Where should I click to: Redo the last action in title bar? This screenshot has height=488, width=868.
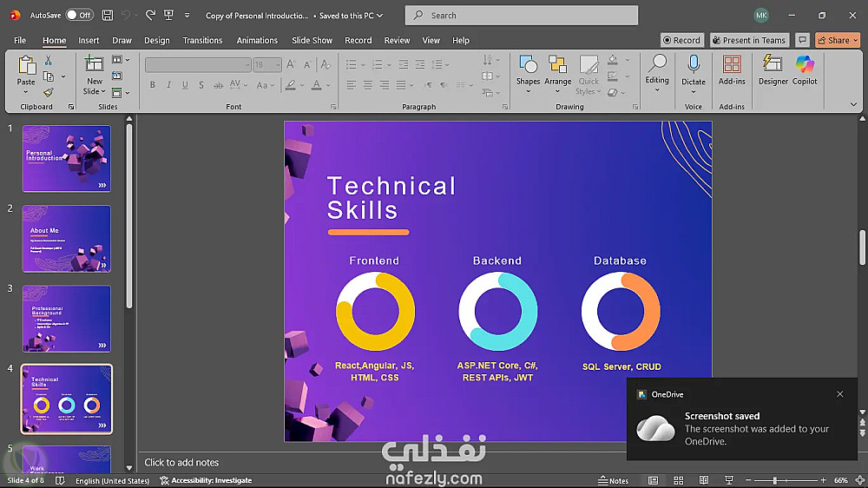[x=150, y=16]
